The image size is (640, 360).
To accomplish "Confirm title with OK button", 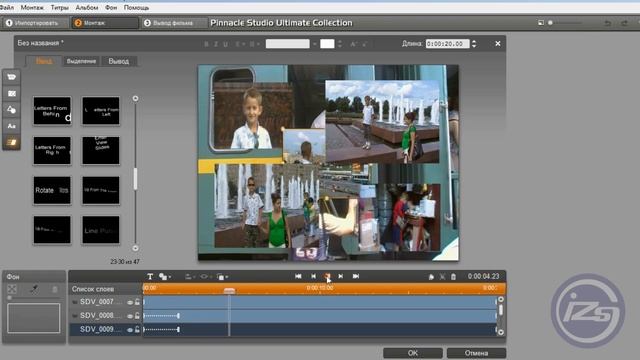I will coord(413,353).
